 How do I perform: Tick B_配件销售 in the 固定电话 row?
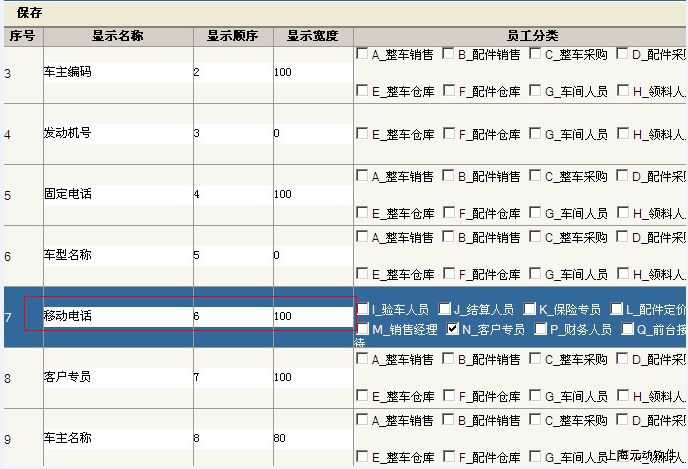point(449,176)
